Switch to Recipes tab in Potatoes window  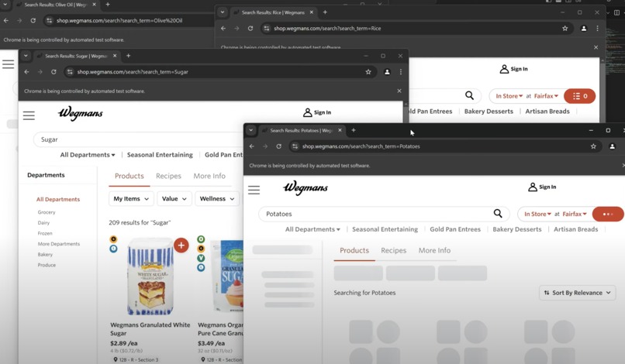tap(393, 250)
